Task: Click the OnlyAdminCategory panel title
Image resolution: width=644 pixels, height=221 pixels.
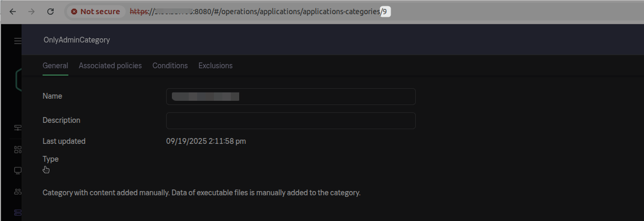Action: [x=77, y=40]
